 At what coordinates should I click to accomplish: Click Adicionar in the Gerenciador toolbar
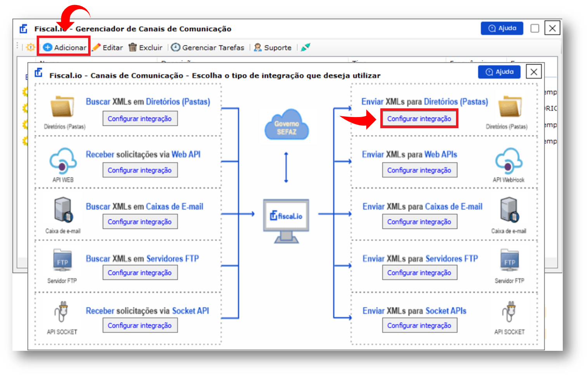64,47
